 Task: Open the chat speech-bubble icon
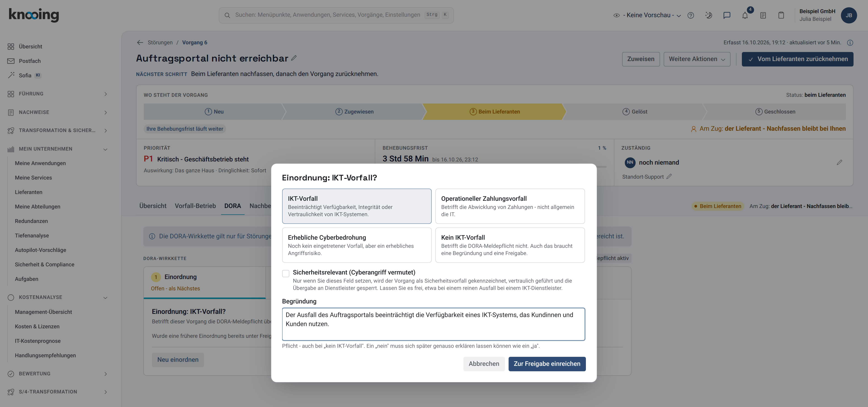(x=727, y=15)
